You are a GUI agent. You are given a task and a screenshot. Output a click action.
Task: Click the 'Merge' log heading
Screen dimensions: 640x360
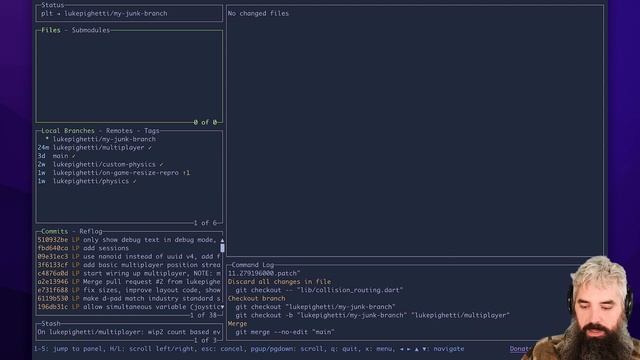tap(237, 324)
